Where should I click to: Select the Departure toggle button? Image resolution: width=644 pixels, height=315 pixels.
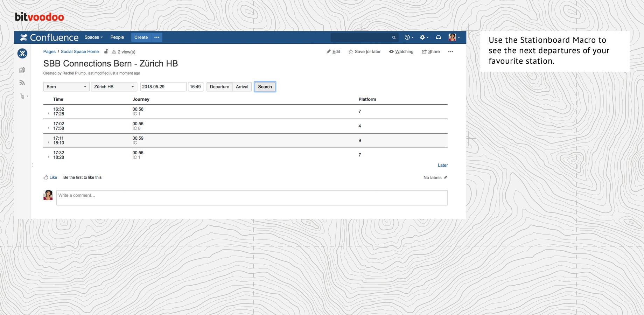click(219, 87)
